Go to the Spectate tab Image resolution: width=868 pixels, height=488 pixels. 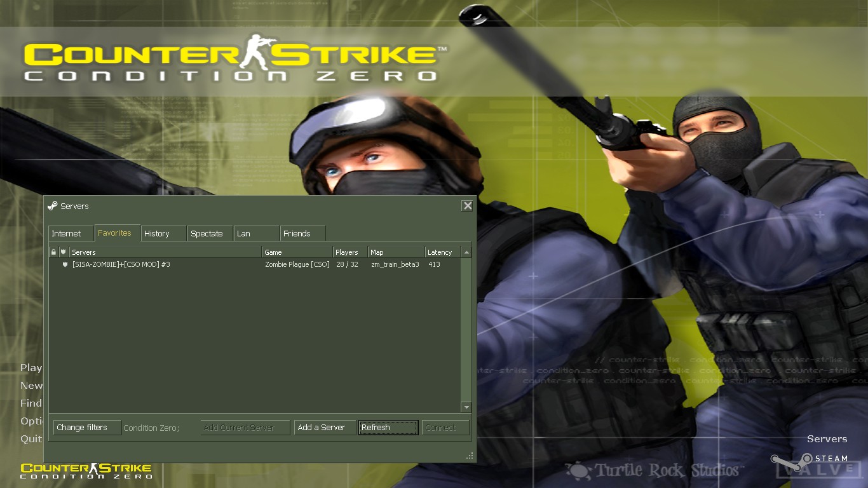(210, 233)
